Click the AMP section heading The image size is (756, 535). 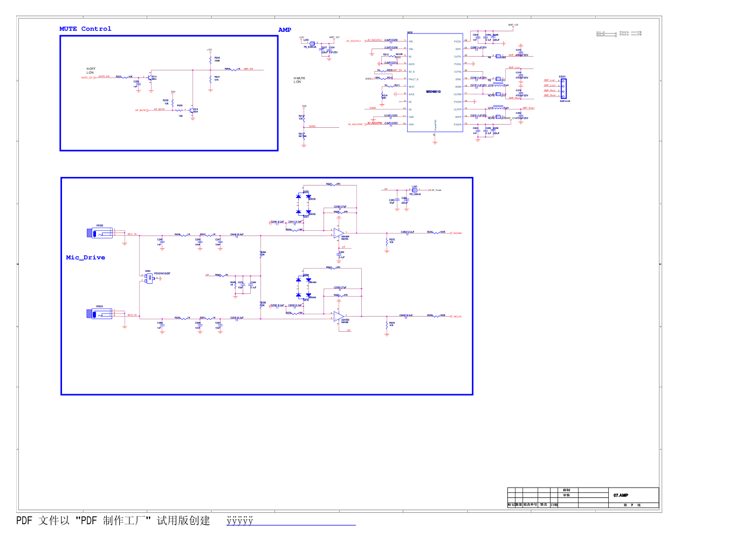coord(285,30)
